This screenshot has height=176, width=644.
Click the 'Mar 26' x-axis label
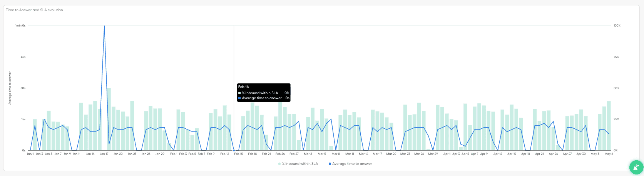pos(419,154)
